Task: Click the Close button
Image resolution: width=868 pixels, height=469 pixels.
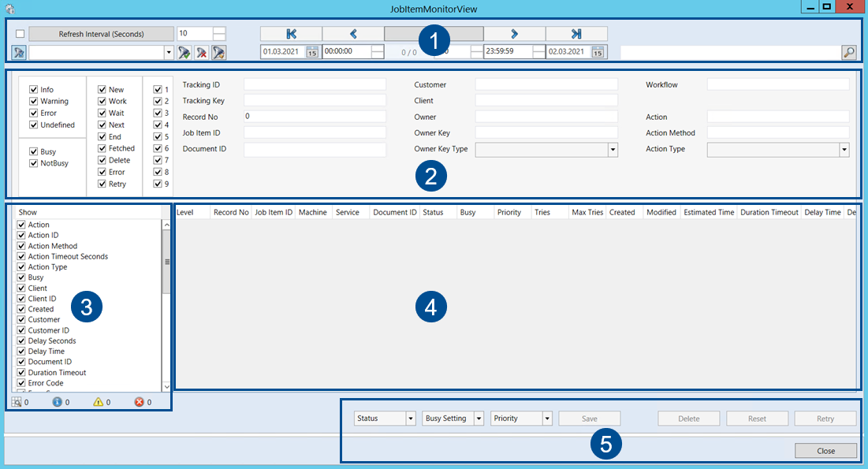Action: coord(825,451)
